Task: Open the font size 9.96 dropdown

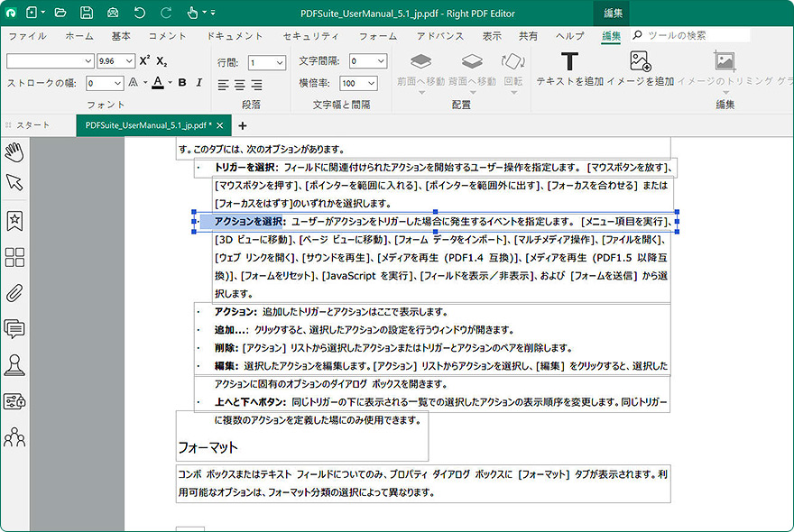Action: [129, 61]
